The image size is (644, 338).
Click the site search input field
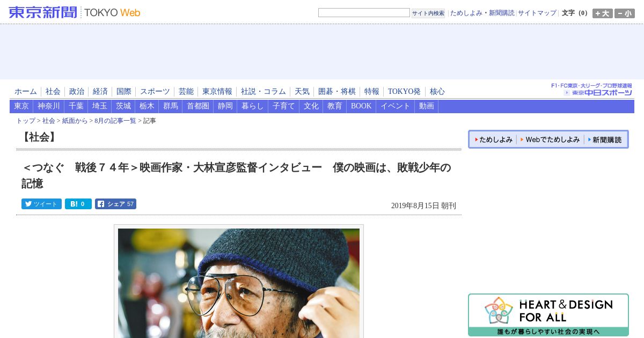[x=364, y=13]
